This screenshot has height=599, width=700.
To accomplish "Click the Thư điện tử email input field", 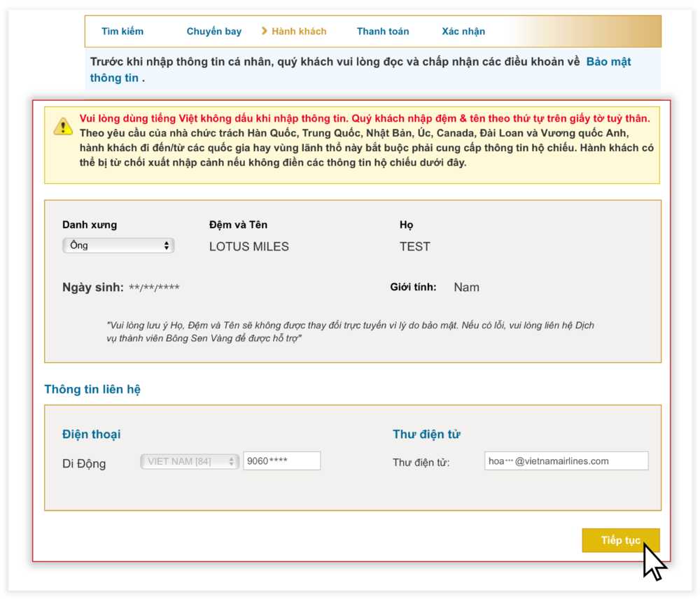I will click(x=566, y=460).
